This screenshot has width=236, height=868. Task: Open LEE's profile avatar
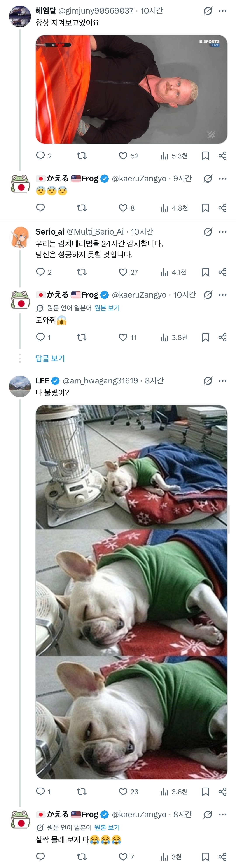pyautogui.click(x=20, y=386)
